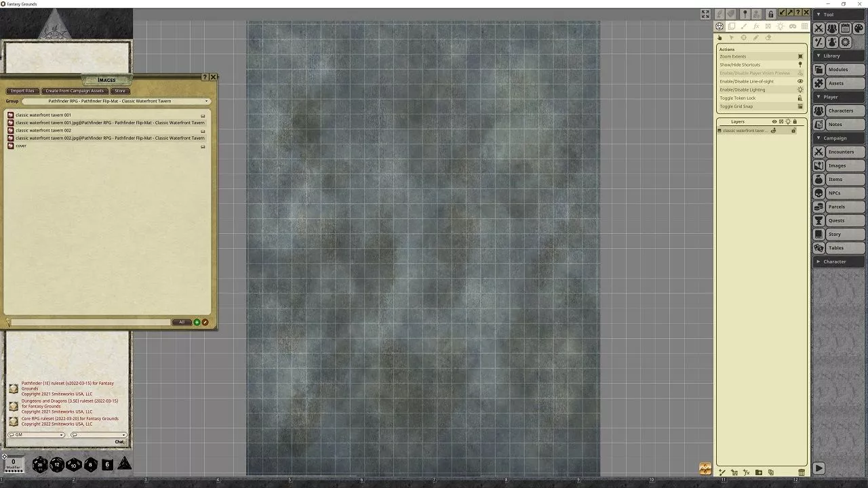Image resolution: width=868 pixels, height=488 pixels.
Task: Click the green add image button
Action: (x=197, y=322)
